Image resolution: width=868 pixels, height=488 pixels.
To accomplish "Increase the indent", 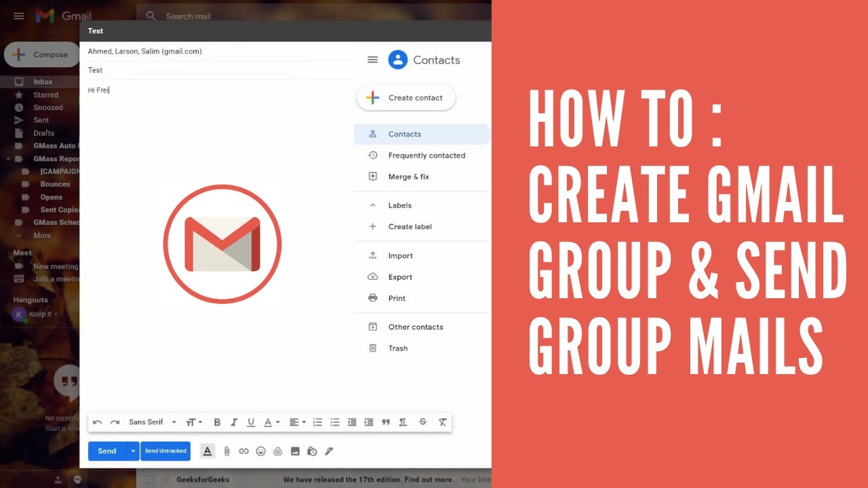I will 368,422.
